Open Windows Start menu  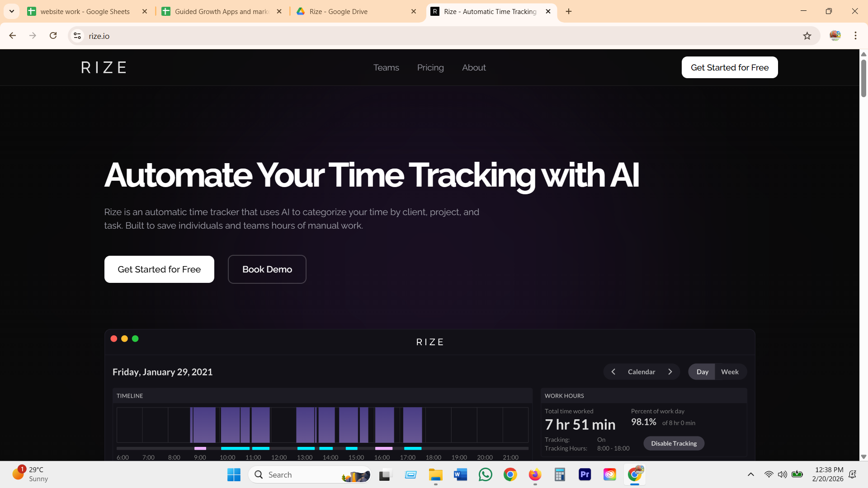234,475
